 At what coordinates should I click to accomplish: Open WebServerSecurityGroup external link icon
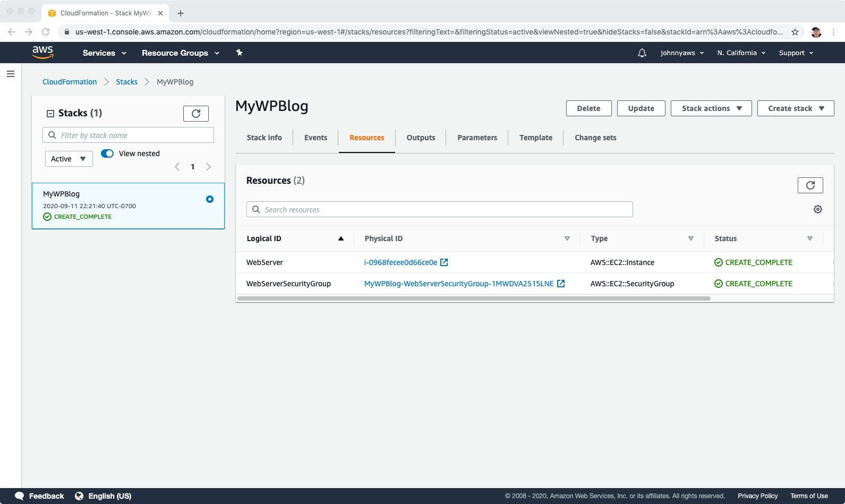560,284
